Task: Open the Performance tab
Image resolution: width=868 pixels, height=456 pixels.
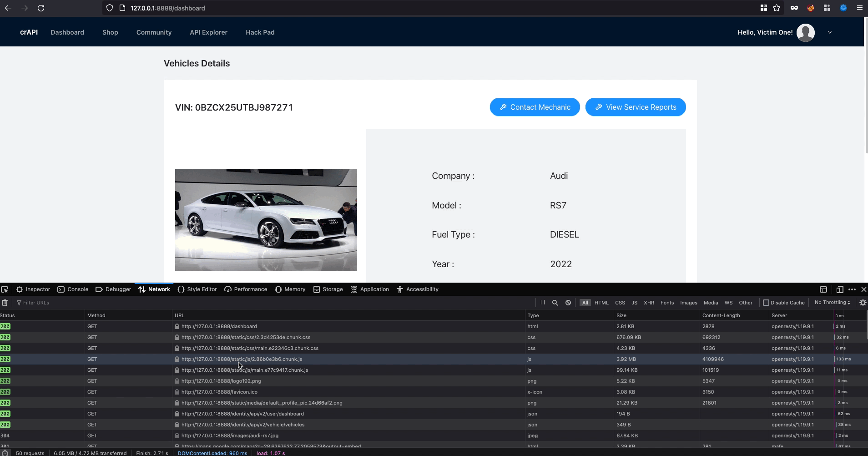Action: (x=246, y=289)
